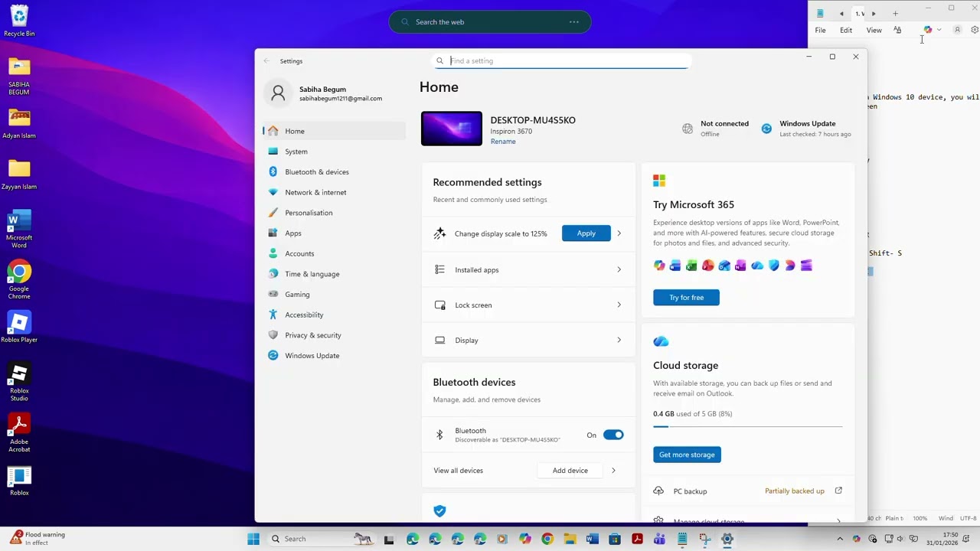
Task: Open Add device row chevron
Action: [613, 471]
